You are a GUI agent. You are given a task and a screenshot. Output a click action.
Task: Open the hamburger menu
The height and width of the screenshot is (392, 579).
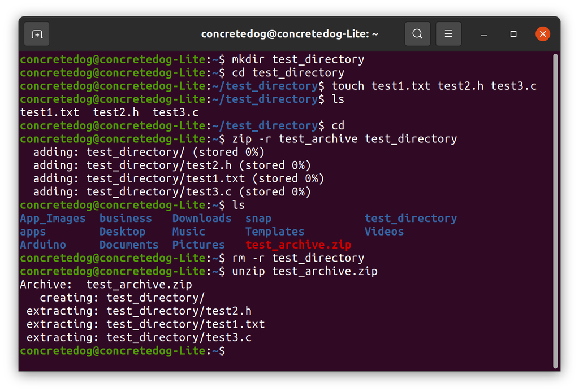(x=448, y=34)
